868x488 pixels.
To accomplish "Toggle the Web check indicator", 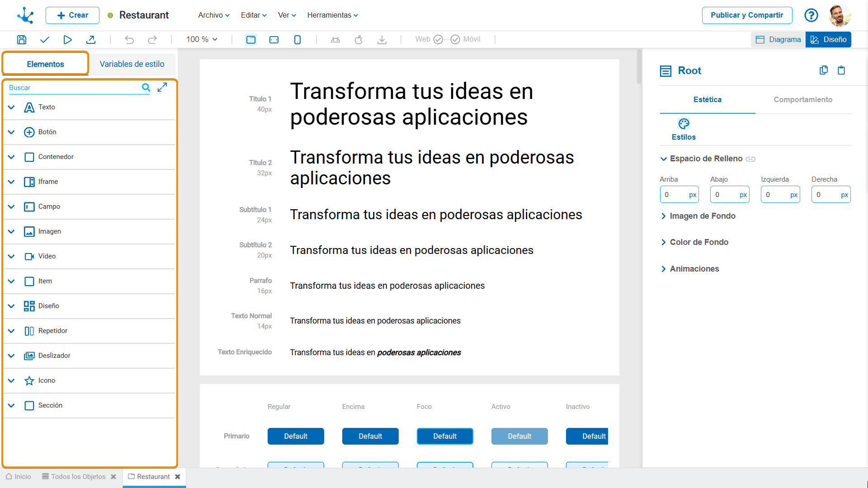I will point(438,39).
